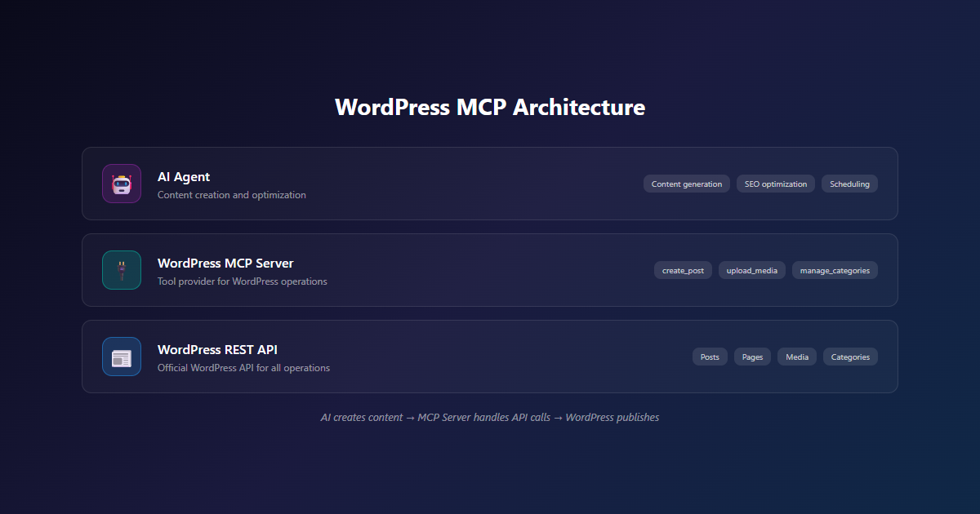This screenshot has width=980, height=514.
Task: Choose the Pages tag
Action: (752, 357)
